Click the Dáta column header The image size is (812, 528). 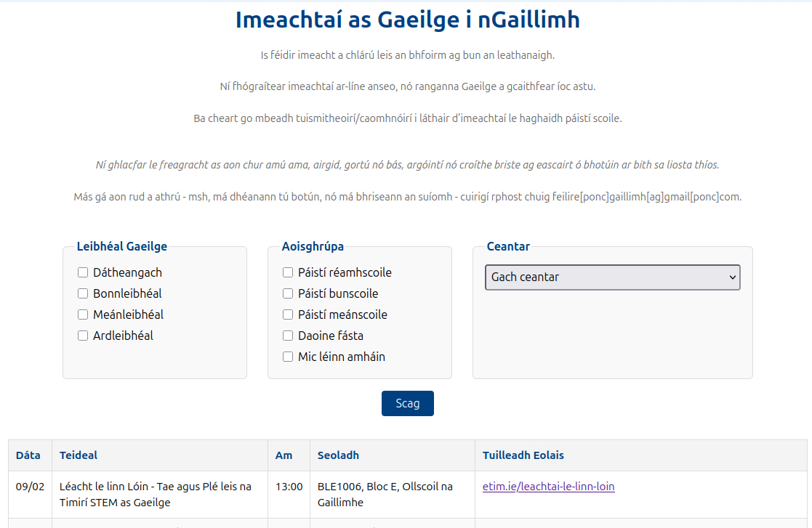[28, 455]
